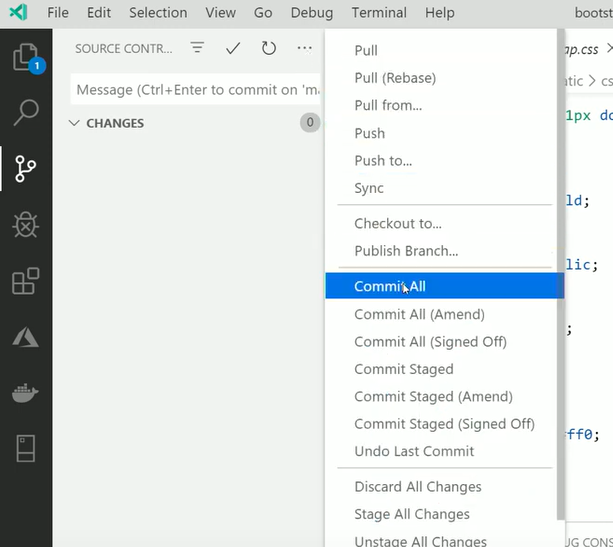613x547 pixels.
Task: Open the Debug view bug icon
Action: (25, 225)
